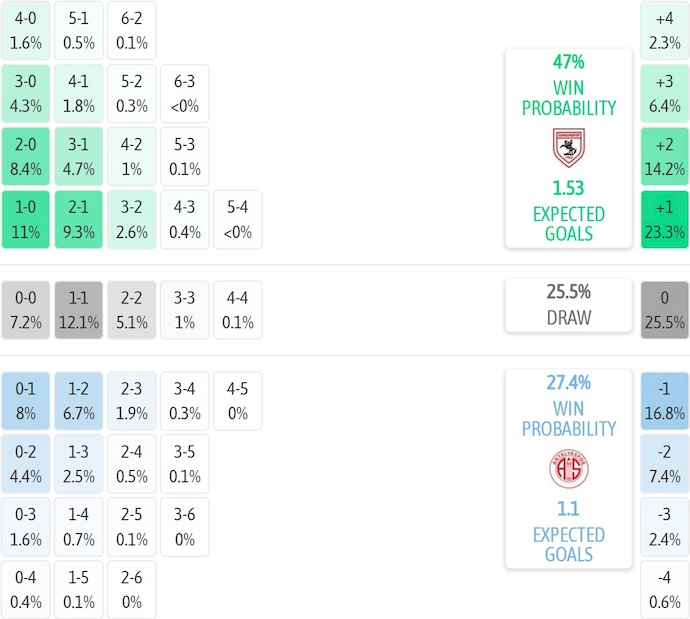Image resolution: width=690 pixels, height=619 pixels.
Task: Click the 0-2 scoreline cell showing 4.4%
Action: click(x=26, y=464)
